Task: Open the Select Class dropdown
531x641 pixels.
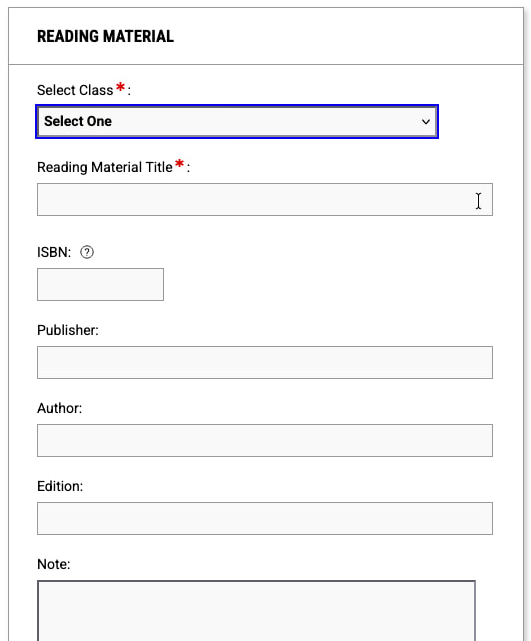Action: click(237, 121)
